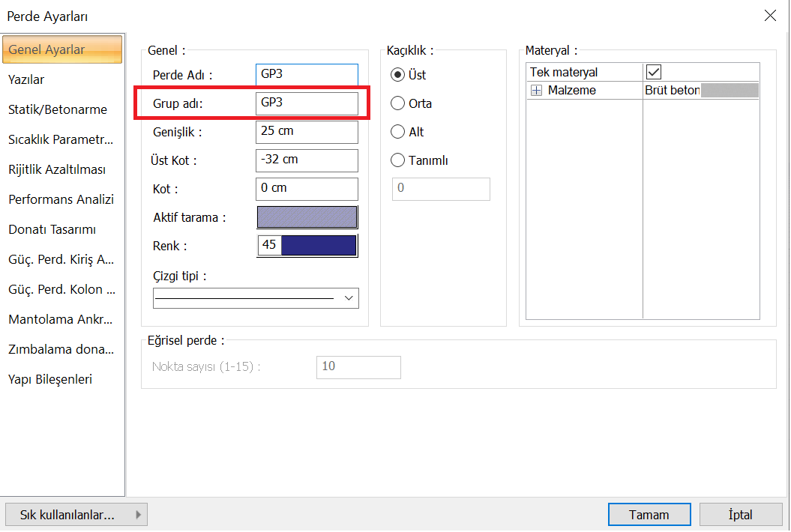The image size is (791, 532).
Task: Open the Statik/Betonarme settings page
Action: [58, 109]
